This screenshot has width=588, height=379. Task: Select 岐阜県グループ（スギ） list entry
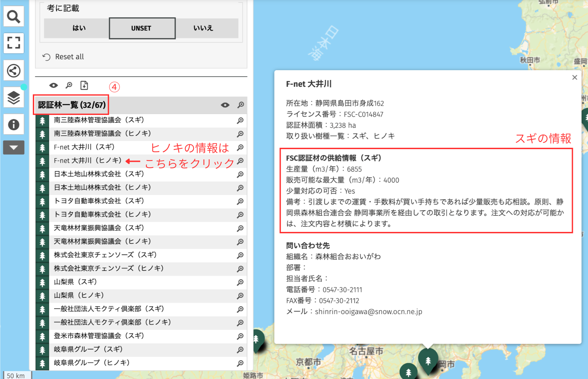pos(88,349)
